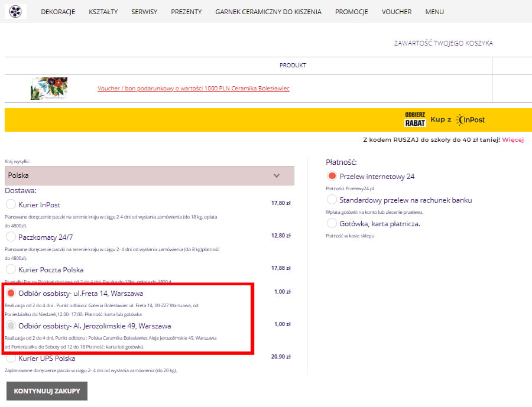Screen dimensions: 532x407
Task: Select Kurier InPost delivery option
Action: [x=11, y=204]
